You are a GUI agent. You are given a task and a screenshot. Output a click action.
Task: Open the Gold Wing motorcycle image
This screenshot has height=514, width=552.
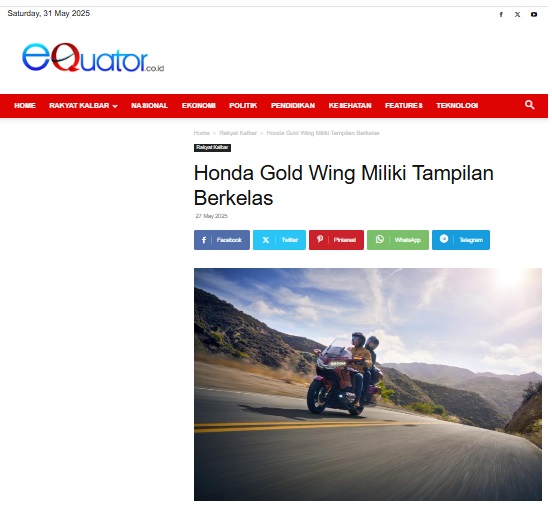click(x=368, y=384)
